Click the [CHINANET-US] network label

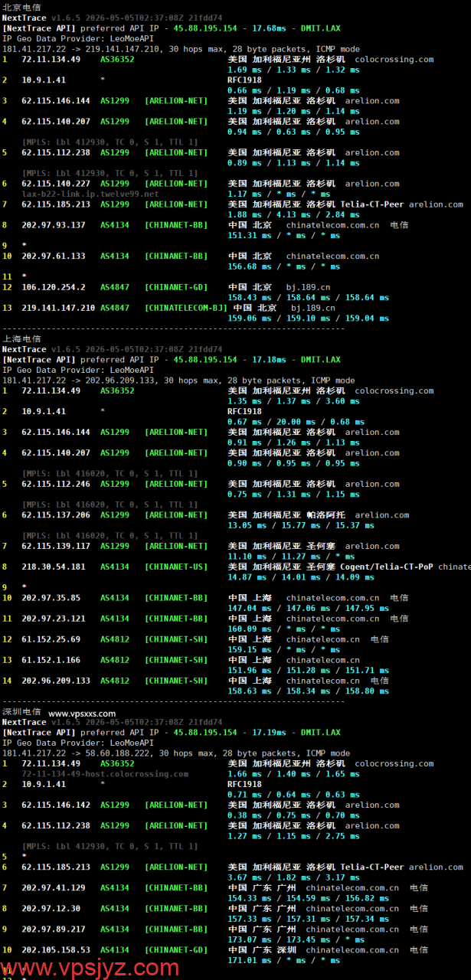click(176, 567)
